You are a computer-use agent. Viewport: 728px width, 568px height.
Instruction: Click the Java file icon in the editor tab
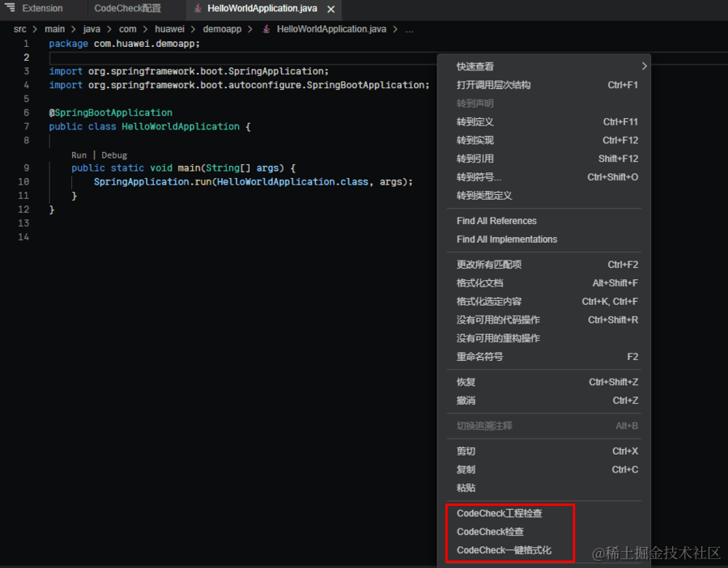[198, 8]
